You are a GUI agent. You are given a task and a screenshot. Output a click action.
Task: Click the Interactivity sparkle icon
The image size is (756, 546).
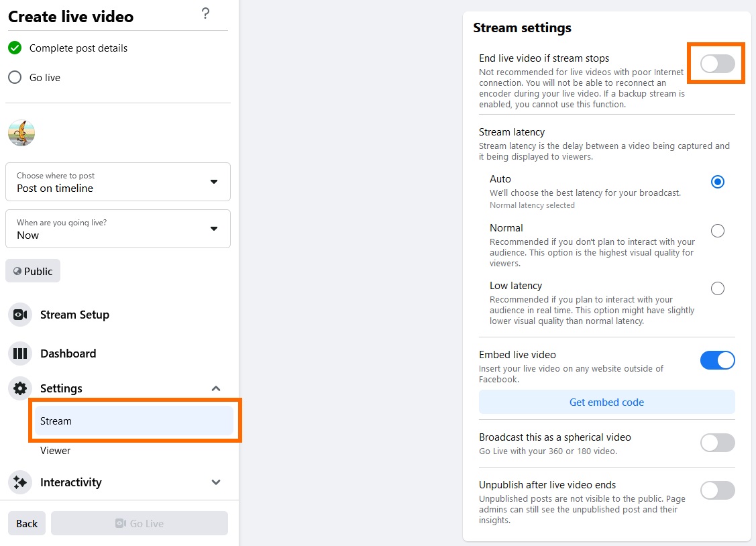click(20, 482)
